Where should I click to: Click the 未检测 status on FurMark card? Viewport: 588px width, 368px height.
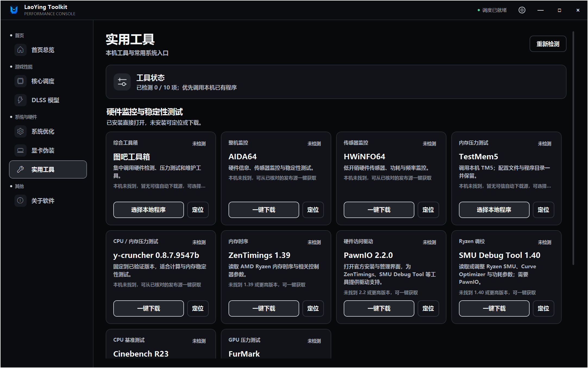point(314,341)
